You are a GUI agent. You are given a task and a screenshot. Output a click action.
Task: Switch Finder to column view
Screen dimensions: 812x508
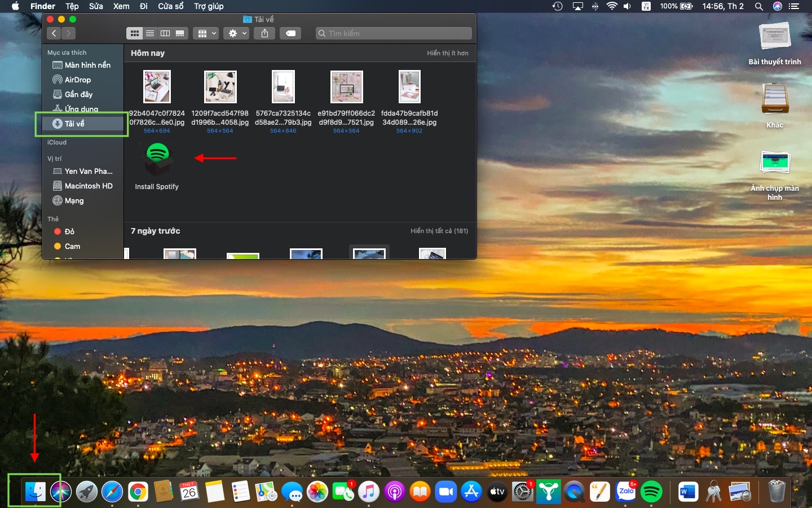coord(165,33)
